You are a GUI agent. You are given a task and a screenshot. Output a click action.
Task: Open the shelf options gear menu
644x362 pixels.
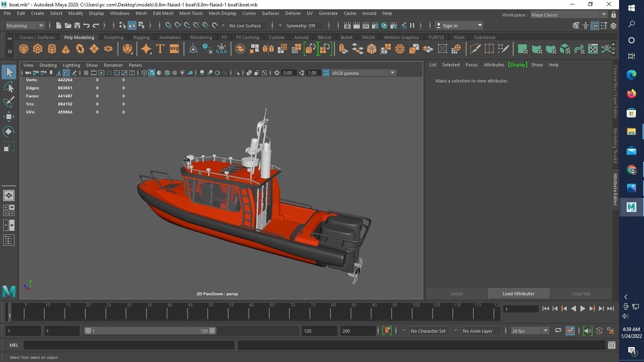(x=10, y=51)
